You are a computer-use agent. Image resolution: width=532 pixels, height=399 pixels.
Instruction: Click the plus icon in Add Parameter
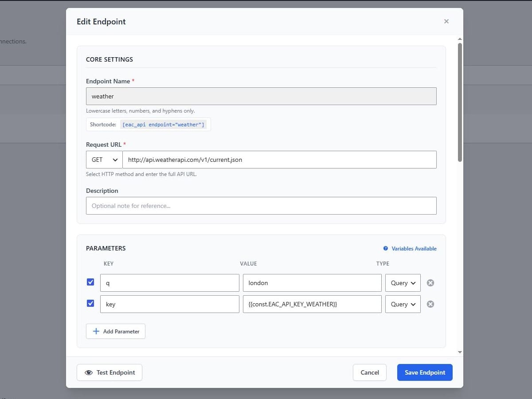[96, 331]
